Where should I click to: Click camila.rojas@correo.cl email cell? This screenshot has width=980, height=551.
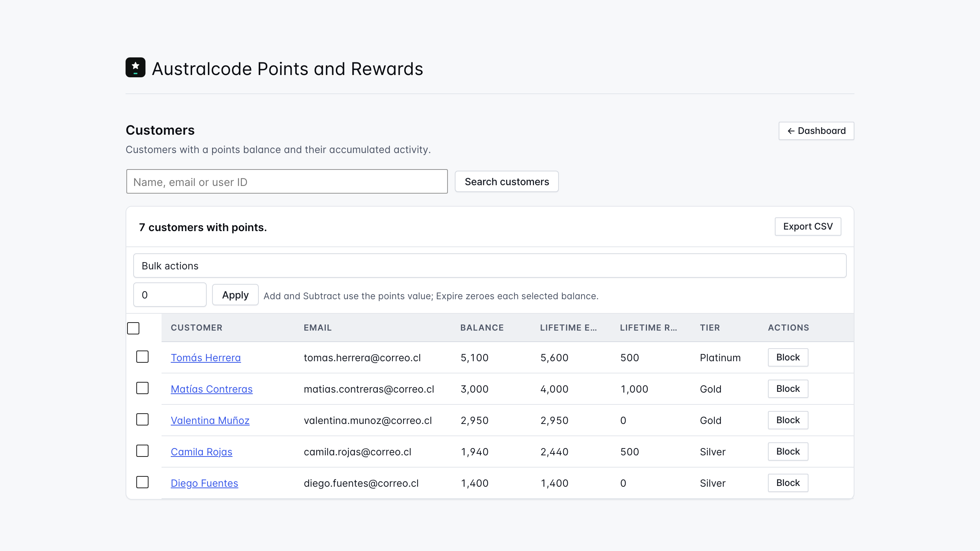[x=357, y=452]
